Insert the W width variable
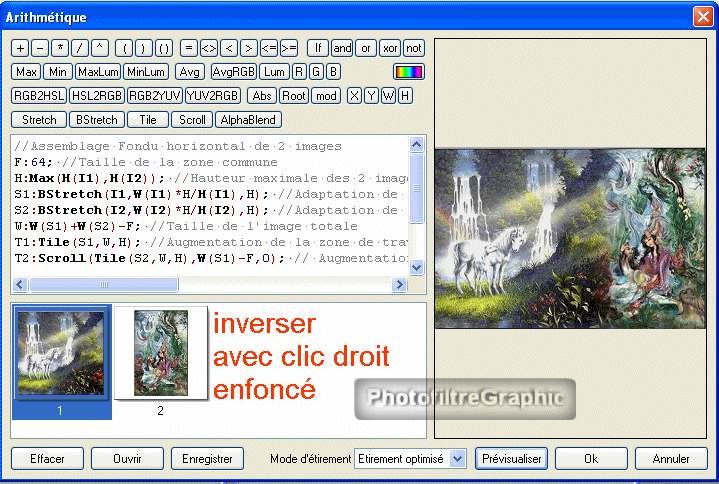This screenshot has width=719, height=484. pos(388,96)
